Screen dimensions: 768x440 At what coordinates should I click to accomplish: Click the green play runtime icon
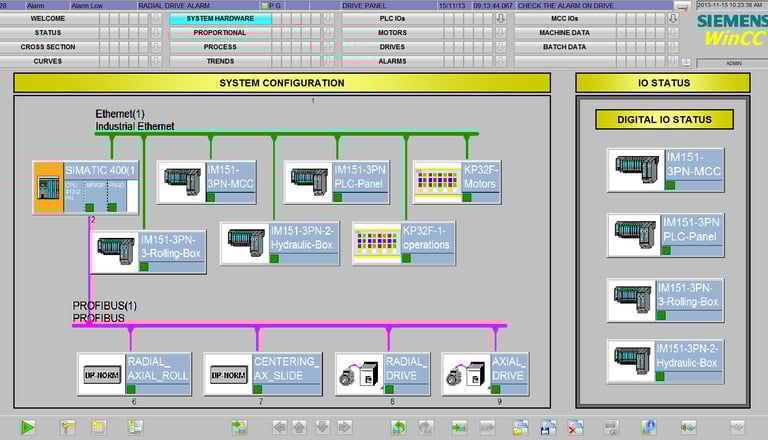27,427
